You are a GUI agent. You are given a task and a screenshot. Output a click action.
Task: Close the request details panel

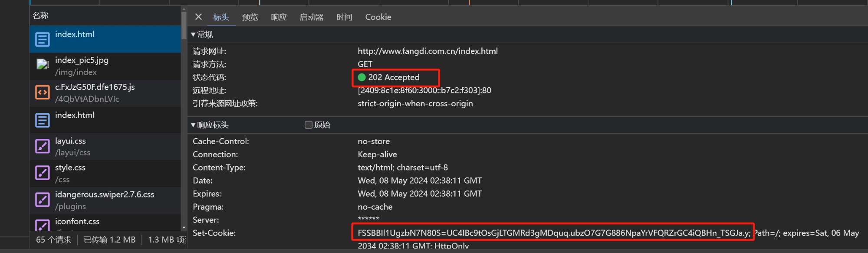[198, 17]
